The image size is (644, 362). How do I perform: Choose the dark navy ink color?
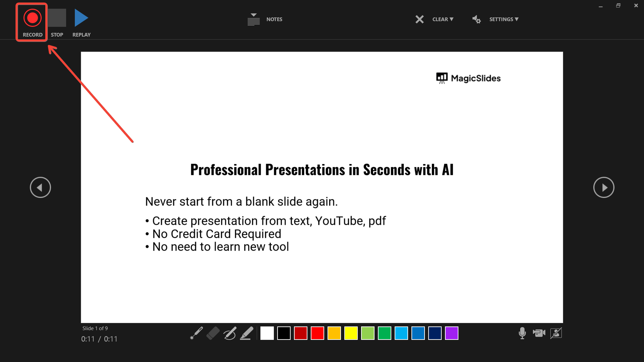pos(435,333)
